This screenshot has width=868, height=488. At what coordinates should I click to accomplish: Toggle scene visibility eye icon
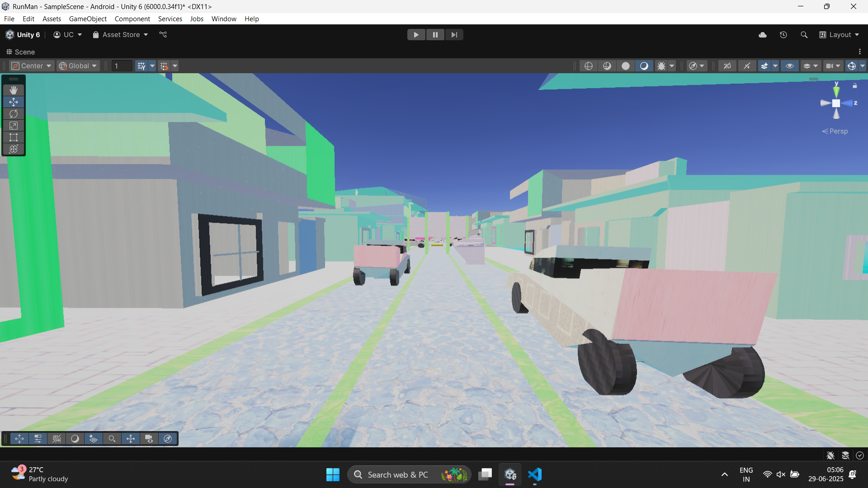pyautogui.click(x=790, y=66)
